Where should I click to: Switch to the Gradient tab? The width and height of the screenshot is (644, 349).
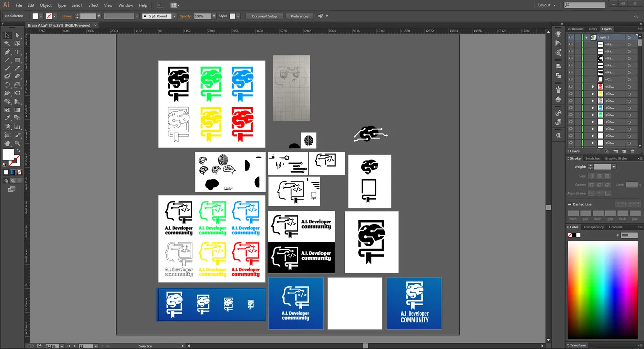pos(616,227)
